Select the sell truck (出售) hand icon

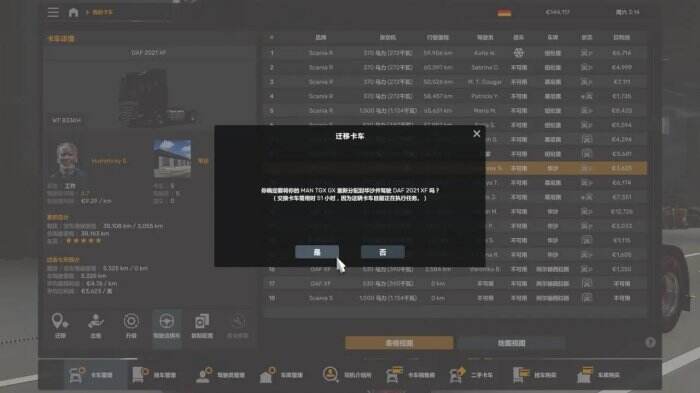[96, 326]
